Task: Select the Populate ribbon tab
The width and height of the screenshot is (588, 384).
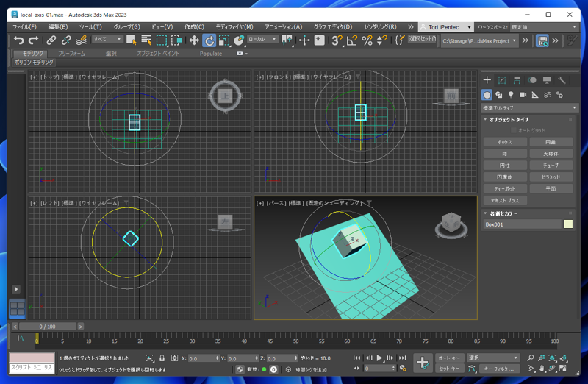Action: pos(211,54)
